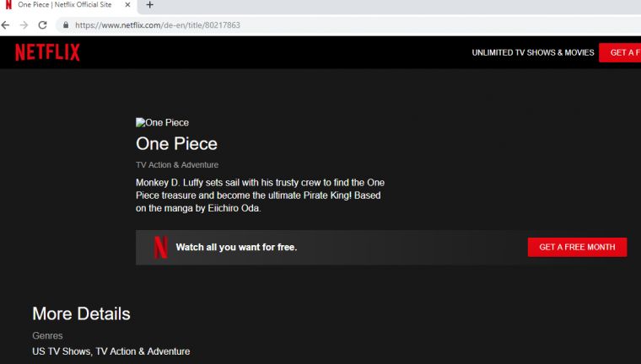
Task: Click the TV Action & Adventure label under the title
Action: click(x=177, y=165)
